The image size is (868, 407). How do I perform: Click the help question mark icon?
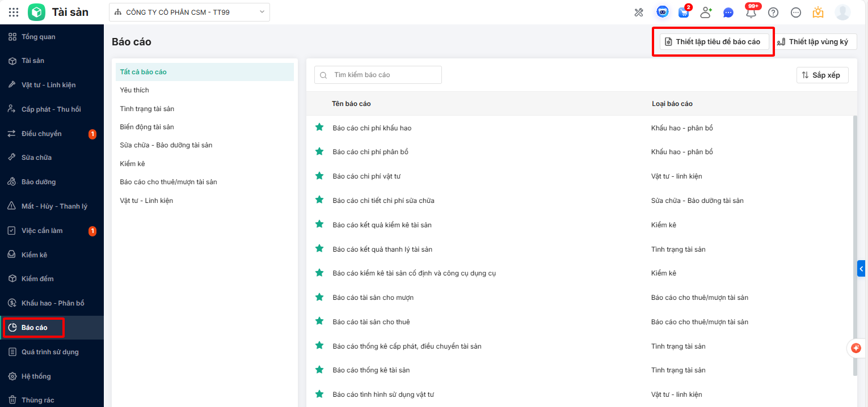point(773,12)
